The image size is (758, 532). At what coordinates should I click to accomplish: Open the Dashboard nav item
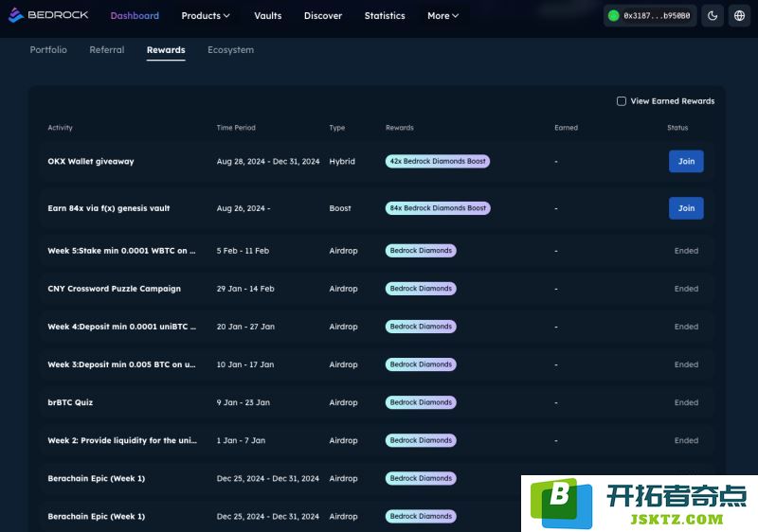pyautogui.click(x=135, y=15)
